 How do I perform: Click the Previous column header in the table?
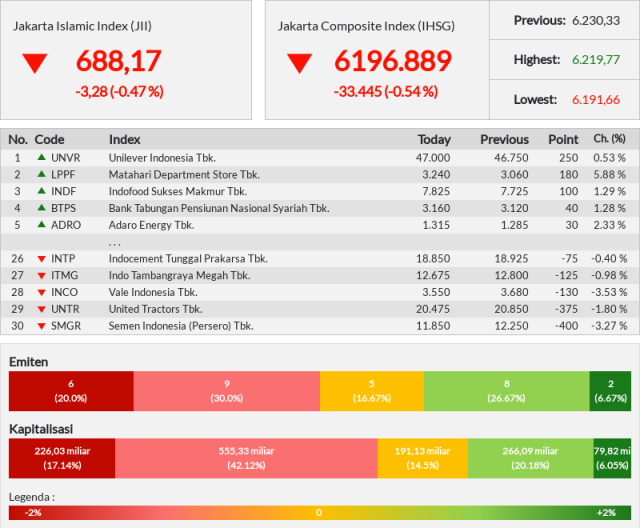pyautogui.click(x=504, y=140)
